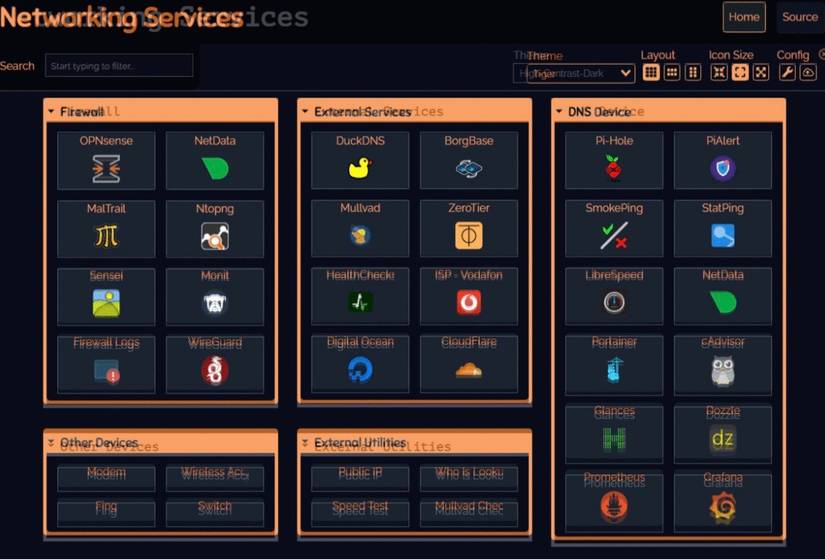Open the ZeroTier tile
This screenshot has height=559, width=825.
(x=469, y=228)
